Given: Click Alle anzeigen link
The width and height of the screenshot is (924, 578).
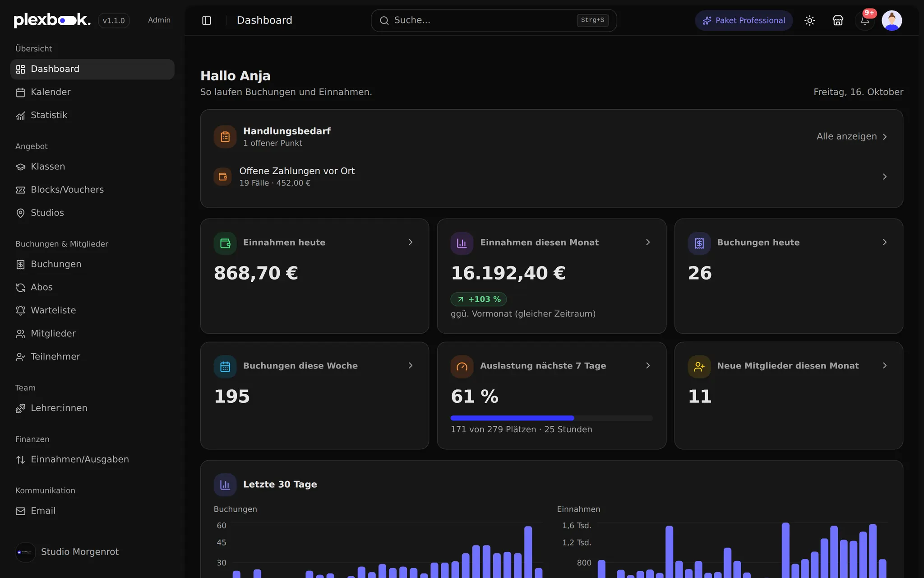Looking at the screenshot, I should pos(852,136).
